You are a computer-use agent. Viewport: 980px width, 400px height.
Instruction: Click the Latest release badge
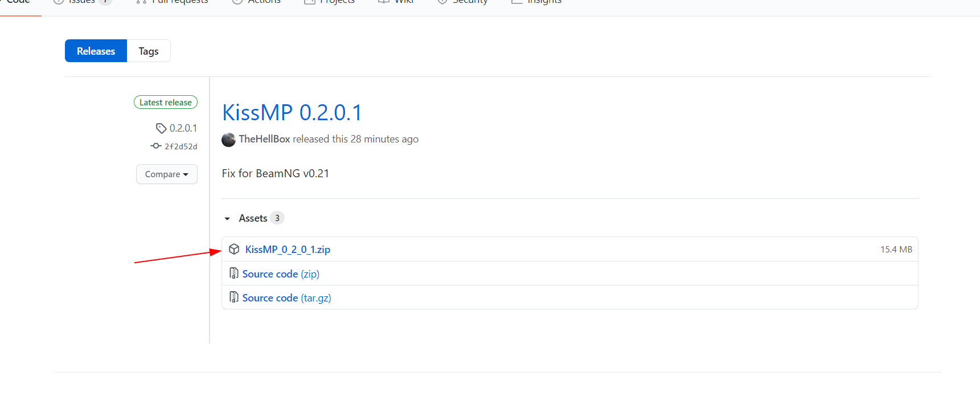coord(166,103)
